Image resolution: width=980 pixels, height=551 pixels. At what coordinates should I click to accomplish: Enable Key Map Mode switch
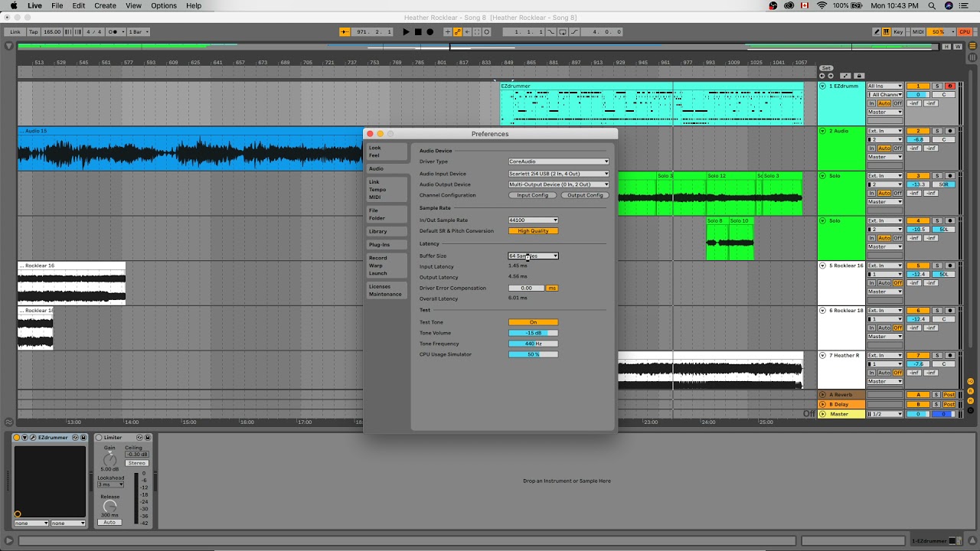click(x=898, y=32)
